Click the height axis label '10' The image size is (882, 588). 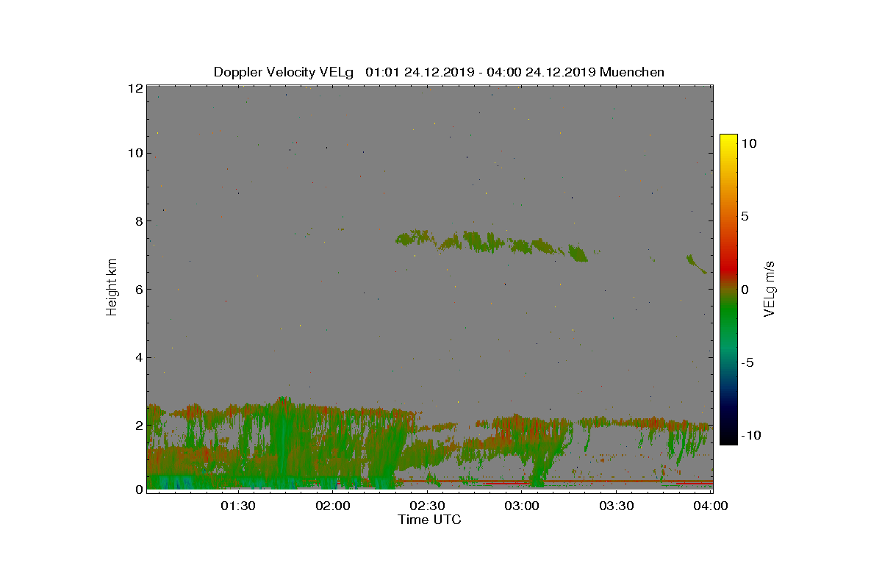pyautogui.click(x=134, y=153)
